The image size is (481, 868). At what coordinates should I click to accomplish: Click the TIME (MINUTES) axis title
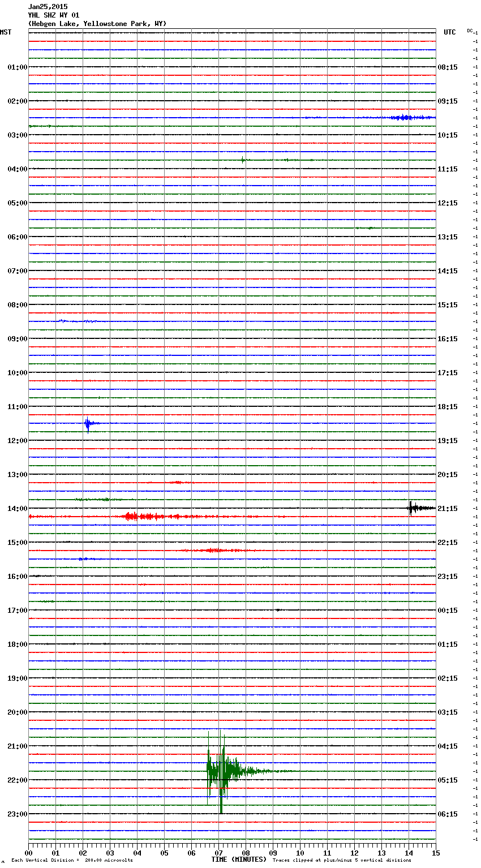pyautogui.click(x=239, y=860)
